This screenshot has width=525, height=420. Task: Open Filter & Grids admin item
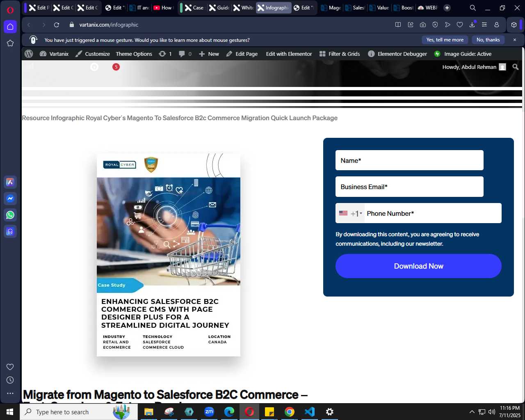point(340,54)
